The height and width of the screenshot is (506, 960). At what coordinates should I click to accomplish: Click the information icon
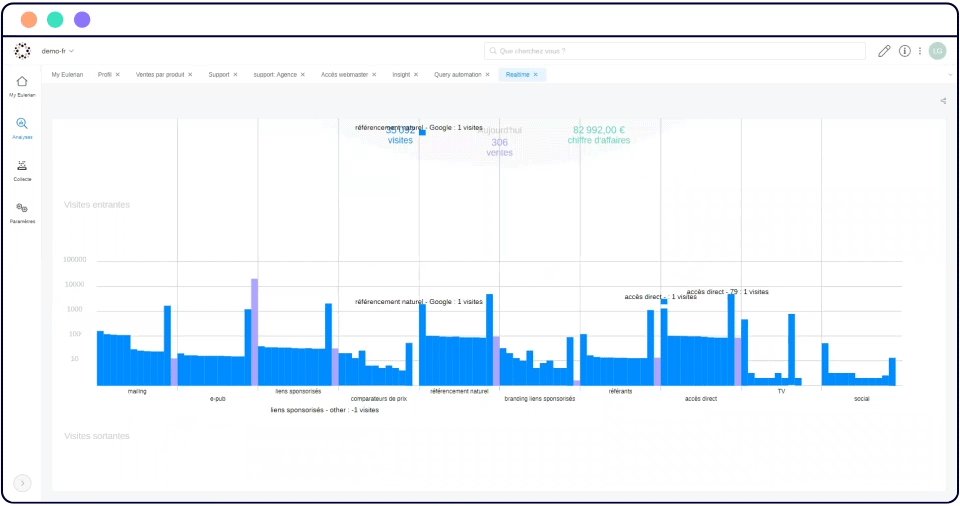(x=904, y=51)
